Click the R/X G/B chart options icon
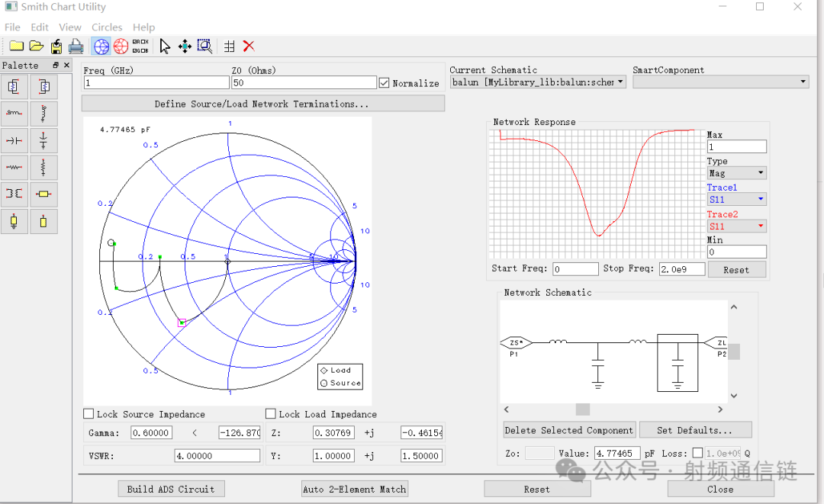824x504 pixels. click(x=140, y=47)
